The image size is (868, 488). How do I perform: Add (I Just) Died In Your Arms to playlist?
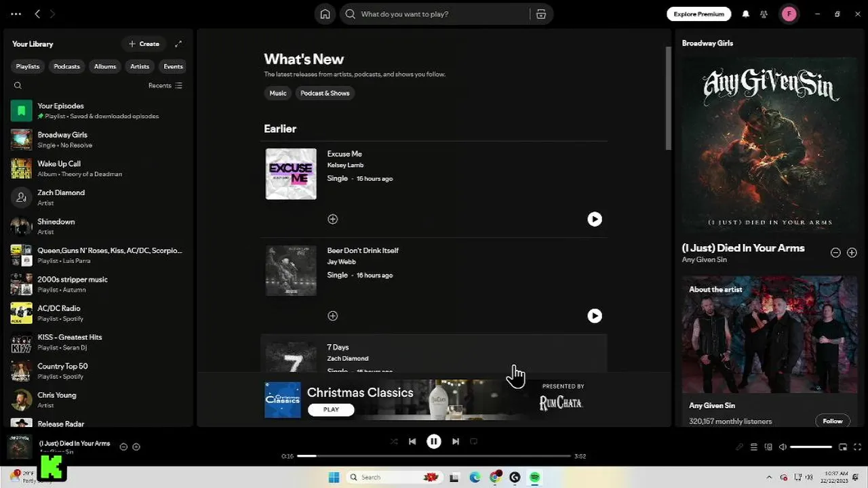point(852,253)
